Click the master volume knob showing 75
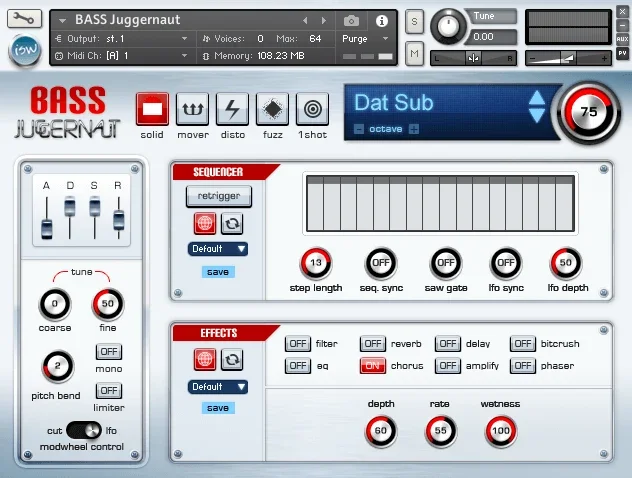This screenshot has width=632, height=478. pos(588,112)
